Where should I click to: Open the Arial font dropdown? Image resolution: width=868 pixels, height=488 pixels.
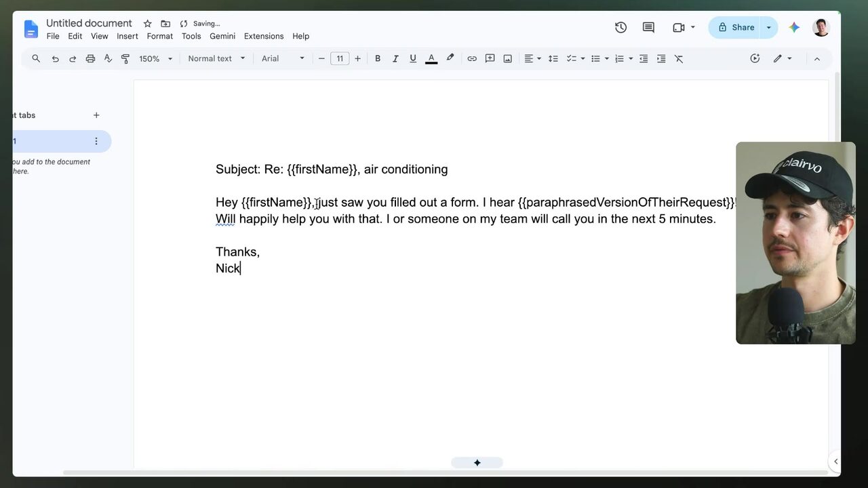point(283,59)
